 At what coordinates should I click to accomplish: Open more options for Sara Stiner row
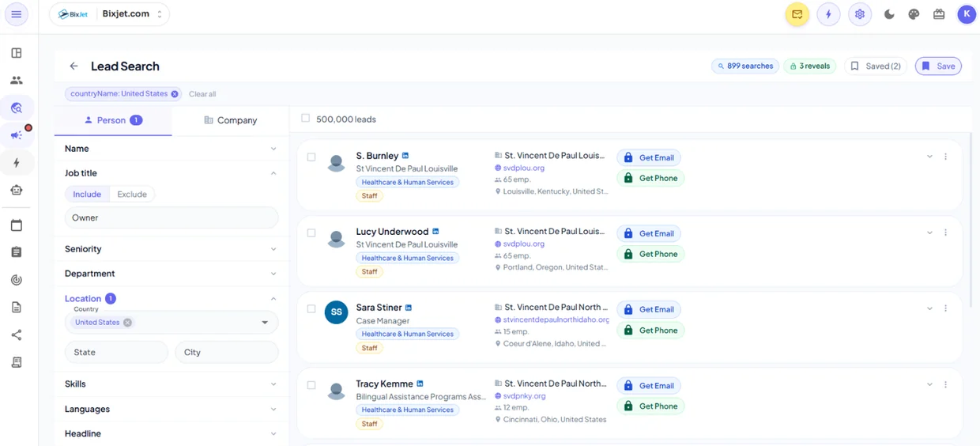click(945, 308)
